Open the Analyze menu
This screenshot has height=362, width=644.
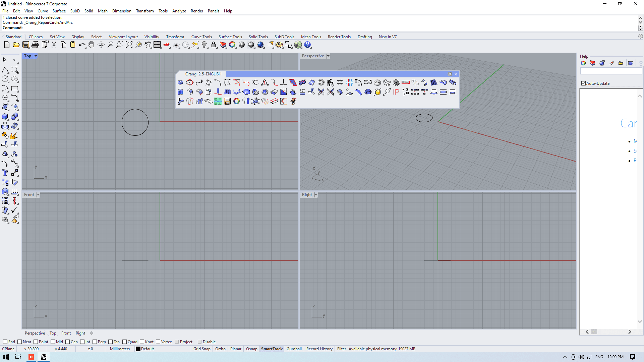179,11
